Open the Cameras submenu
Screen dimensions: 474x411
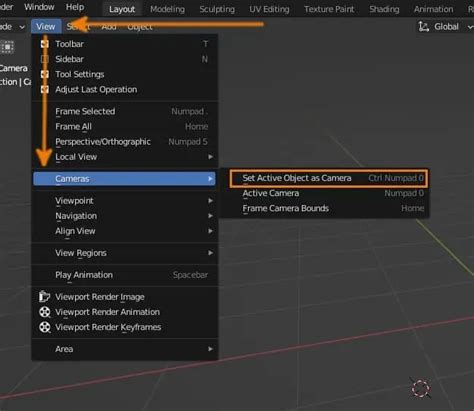click(125, 179)
